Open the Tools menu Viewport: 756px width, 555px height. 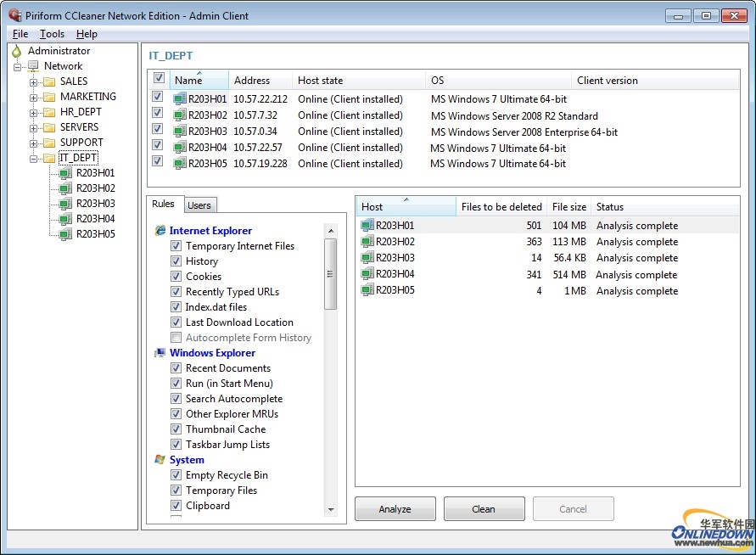[x=52, y=34]
